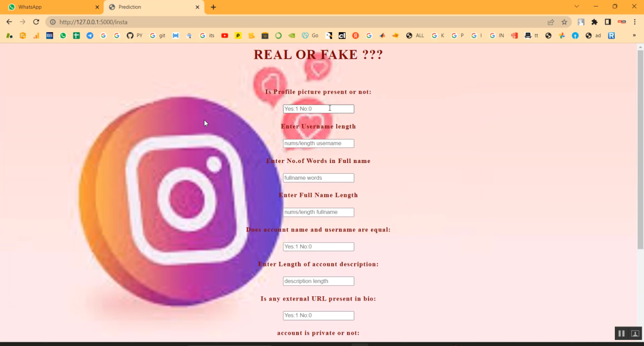This screenshot has height=346, width=644.
Task: View site information icon in address bar
Action: 53,22
